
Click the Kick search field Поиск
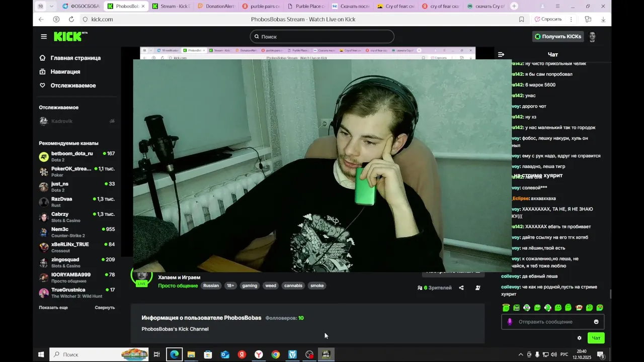pyautogui.click(x=322, y=37)
